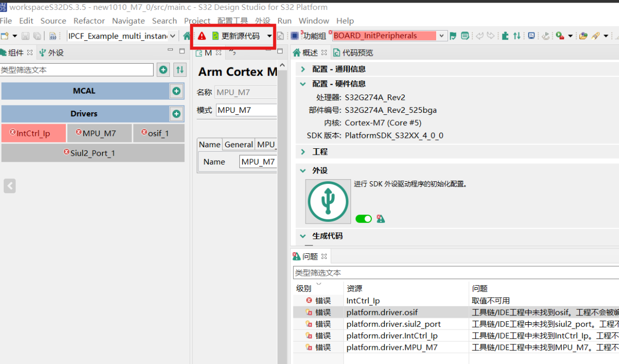Expand the 配置 - 通用信息 section
This screenshot has width=619, height=364.
[x=303, y=69]
